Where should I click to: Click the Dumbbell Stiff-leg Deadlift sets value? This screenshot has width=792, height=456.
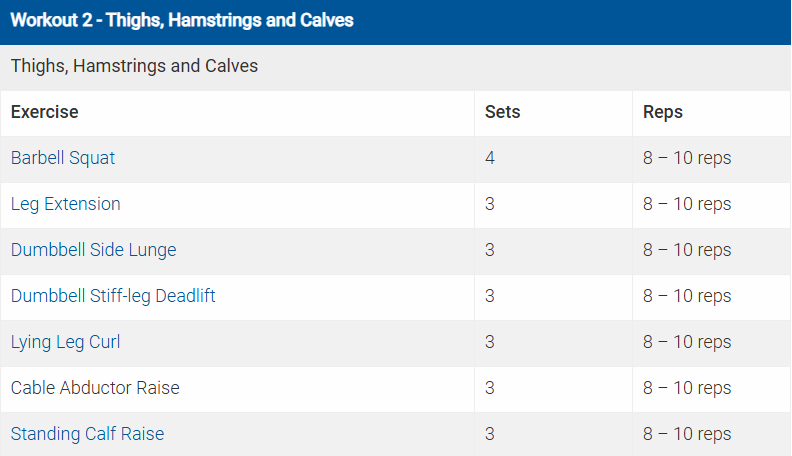point(490,296)
